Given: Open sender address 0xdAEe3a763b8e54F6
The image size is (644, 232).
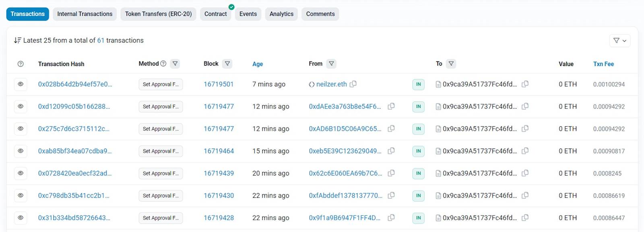Looking at the screenshot, I should coord(345,107).
